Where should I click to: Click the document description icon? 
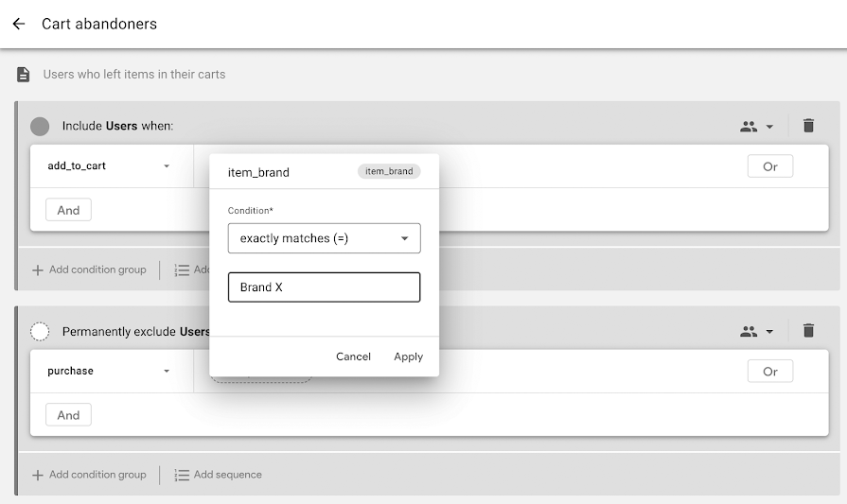coord(24,75)
